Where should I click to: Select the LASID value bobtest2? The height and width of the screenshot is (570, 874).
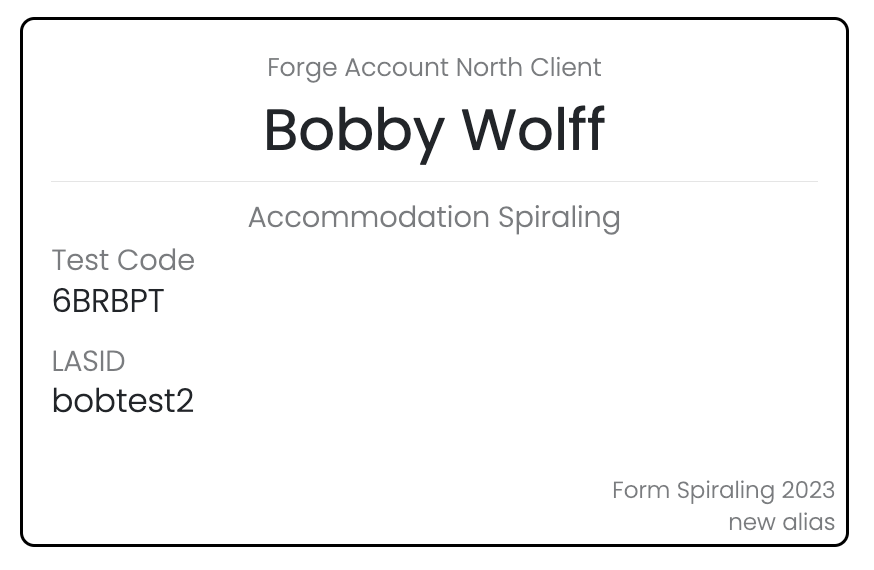122,401
